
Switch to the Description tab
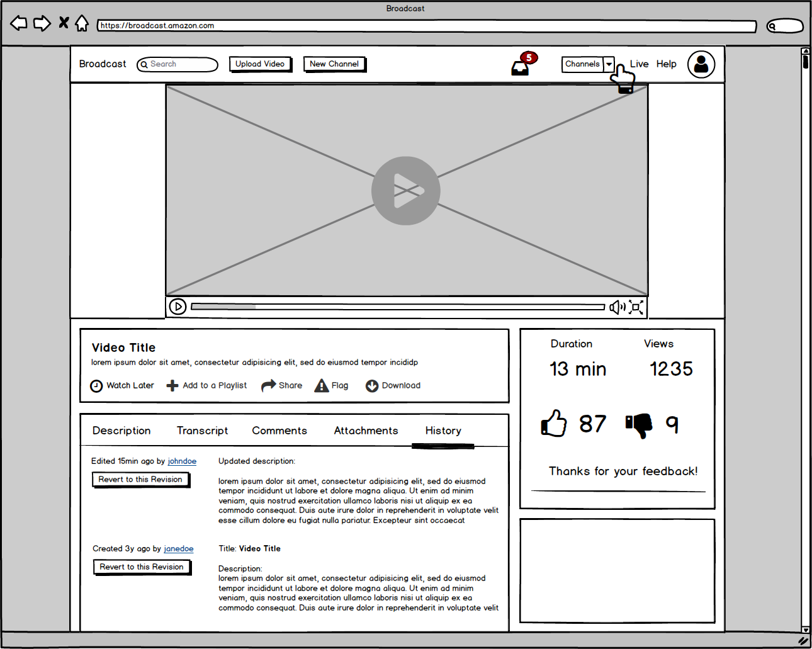click(x=121, y=431)
